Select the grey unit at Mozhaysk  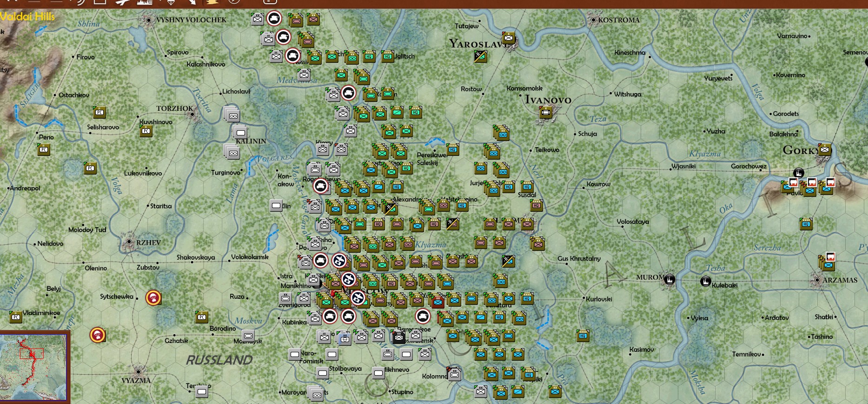tap(248, 336)
